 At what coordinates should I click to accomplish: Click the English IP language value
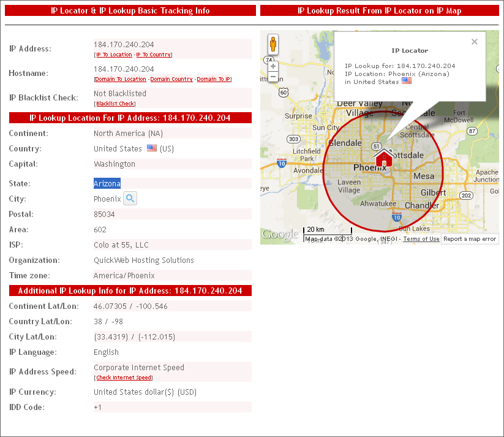click(106, 352)
